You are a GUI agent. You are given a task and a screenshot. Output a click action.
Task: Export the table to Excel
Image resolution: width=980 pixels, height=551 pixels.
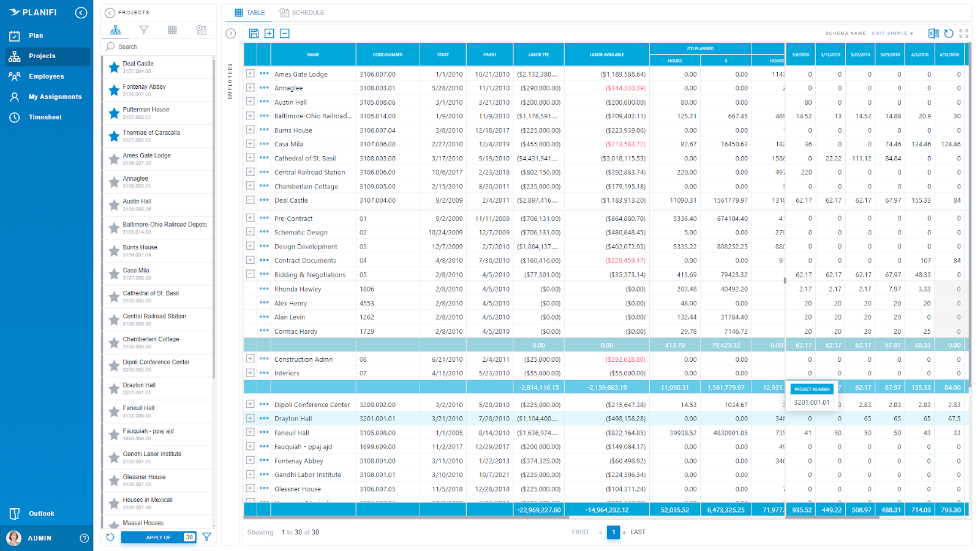(932, 33)
